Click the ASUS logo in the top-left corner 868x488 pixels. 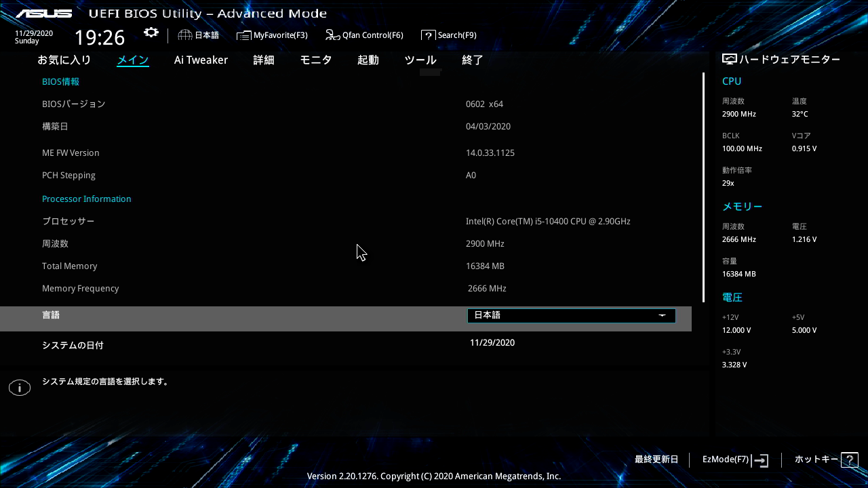(44, 14)
